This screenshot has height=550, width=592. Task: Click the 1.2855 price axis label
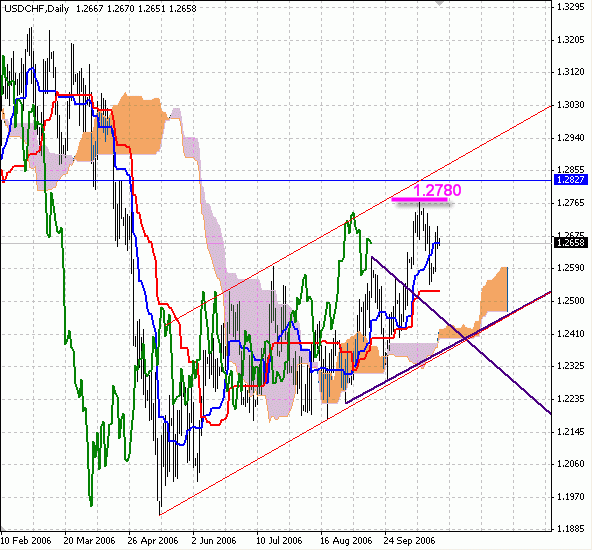pos(570,169)
